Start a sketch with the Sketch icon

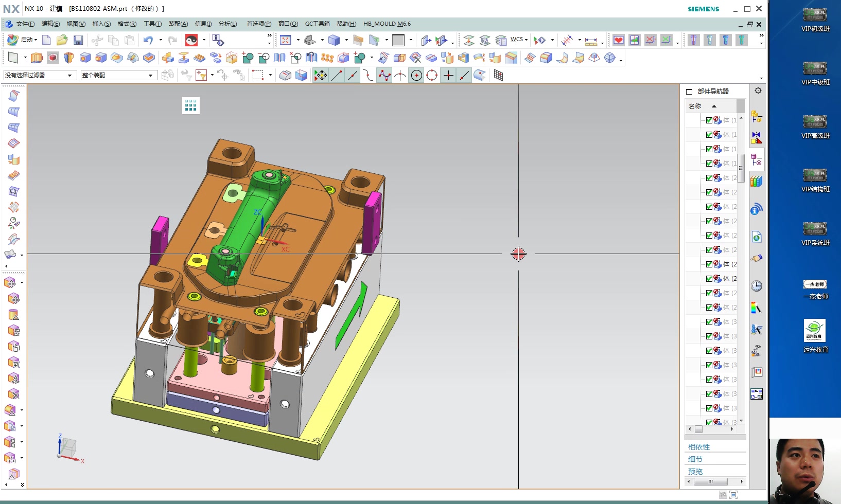coord(13,58)
